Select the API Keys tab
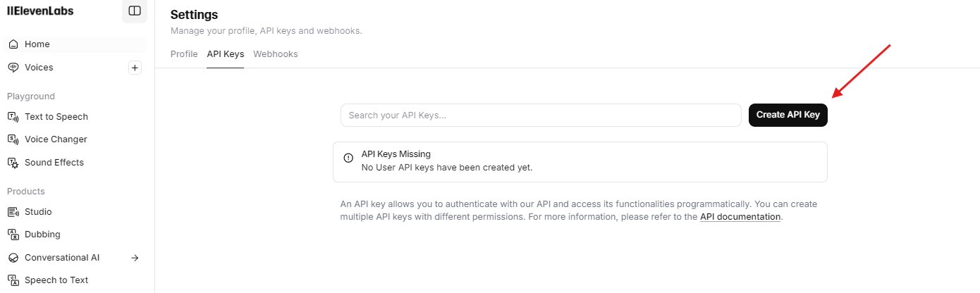 (226, 54)
